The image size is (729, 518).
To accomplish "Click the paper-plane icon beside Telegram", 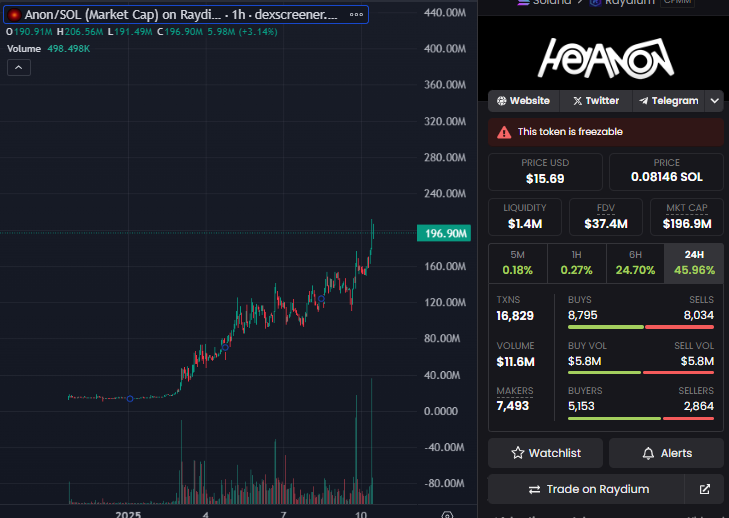I will coord(643,101).
